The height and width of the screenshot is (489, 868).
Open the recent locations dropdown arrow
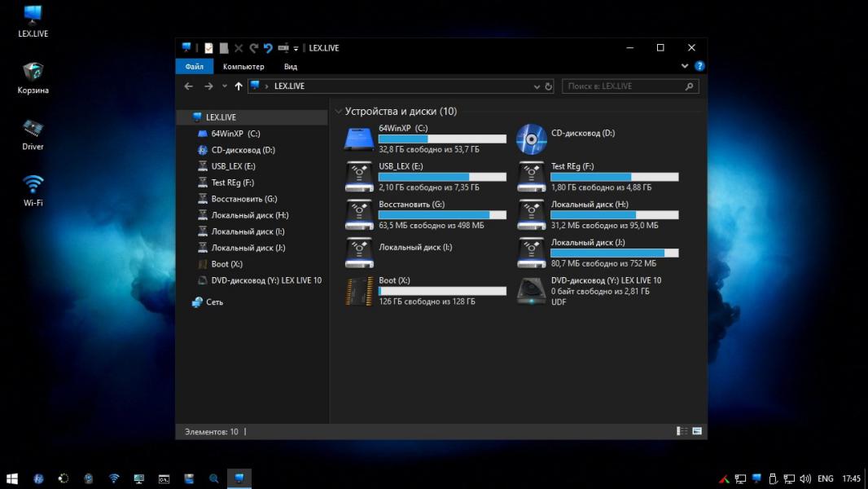[225, 86]
